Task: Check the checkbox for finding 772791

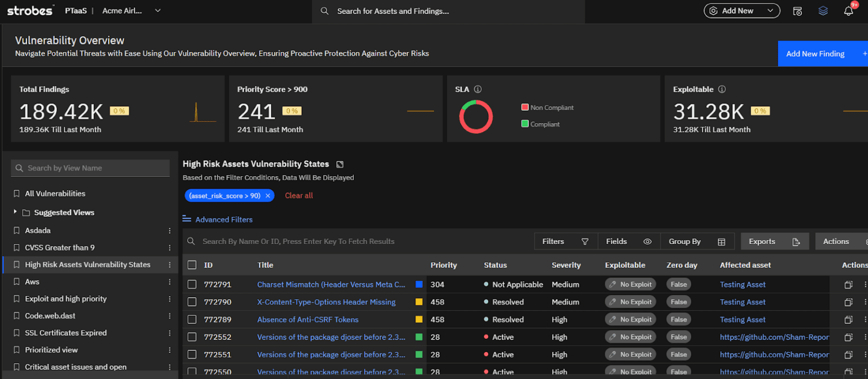Action: tap(192, 284)
